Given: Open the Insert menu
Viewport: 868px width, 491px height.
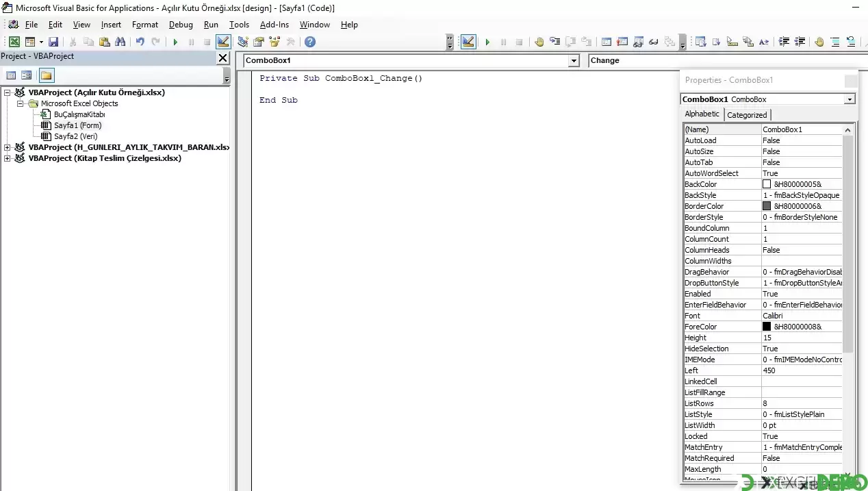Looking at the screenshot, I should coord(111,25).
